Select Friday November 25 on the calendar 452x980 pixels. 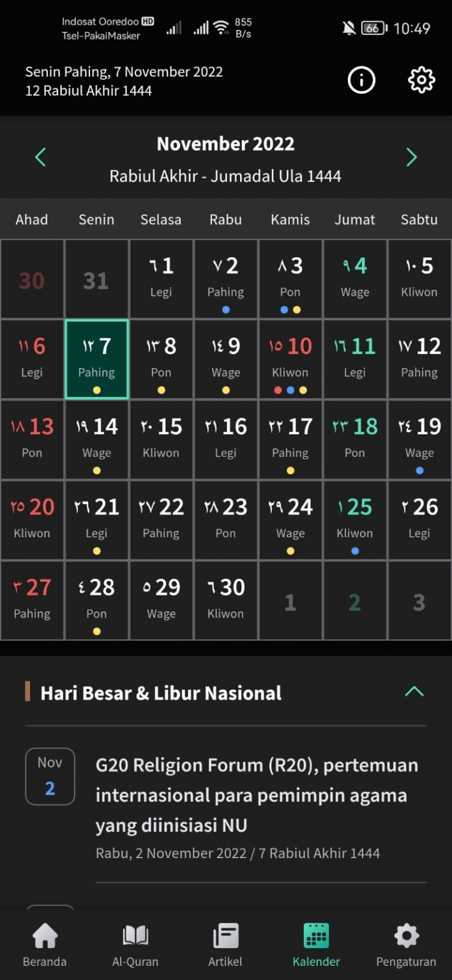pyautogui.click(x=354, y=520)
